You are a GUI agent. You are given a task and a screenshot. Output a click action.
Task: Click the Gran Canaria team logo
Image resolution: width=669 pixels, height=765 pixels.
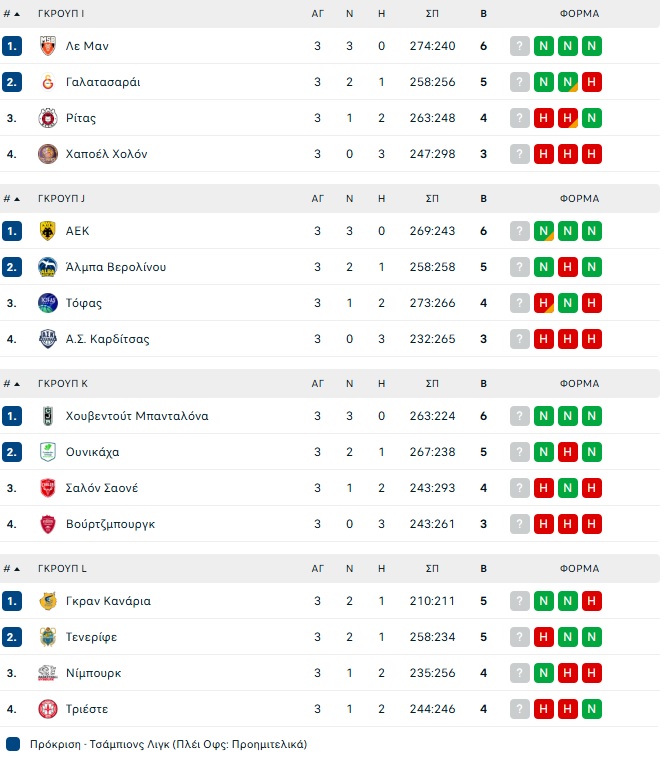(47, 601)
